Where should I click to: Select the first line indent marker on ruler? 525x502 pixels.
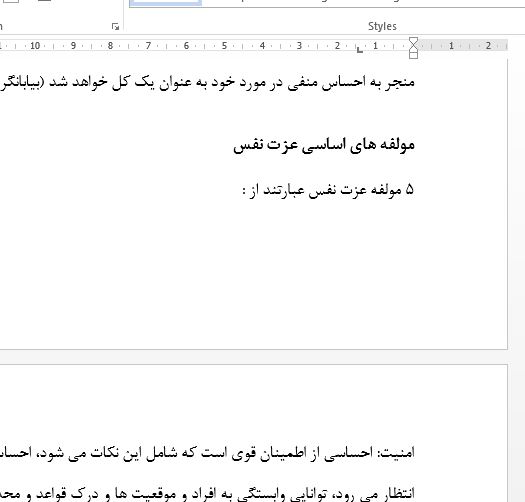(414, 41)
